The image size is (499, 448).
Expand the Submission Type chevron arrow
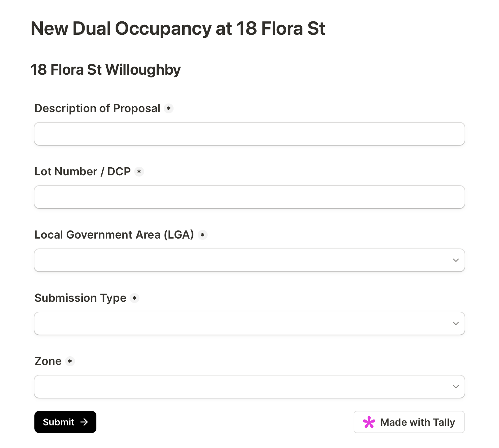pyautogui.click(x=456, y=323)
